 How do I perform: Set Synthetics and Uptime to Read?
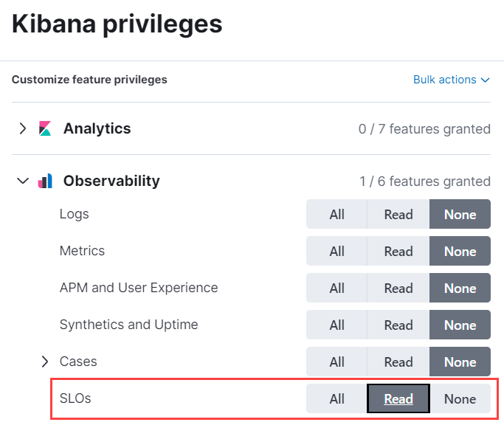pos(398,325)
